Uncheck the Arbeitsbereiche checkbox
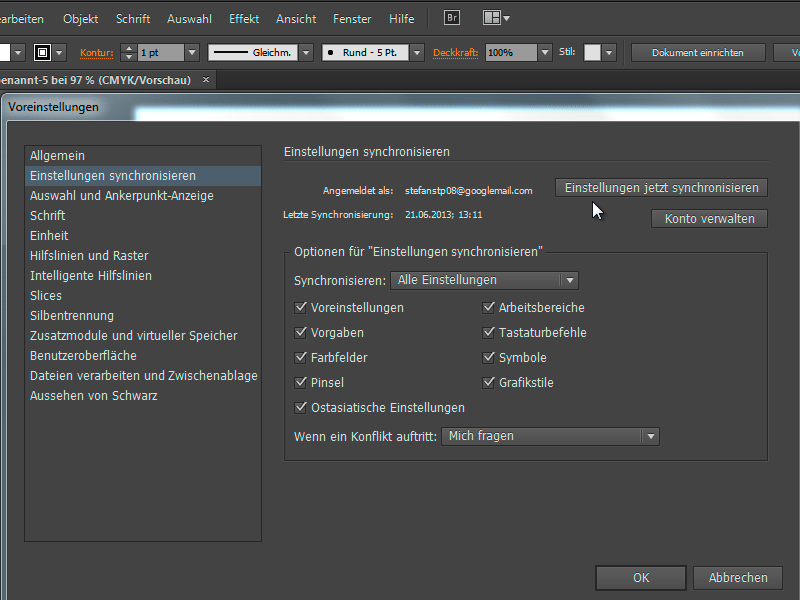 [x=488, y=308]
